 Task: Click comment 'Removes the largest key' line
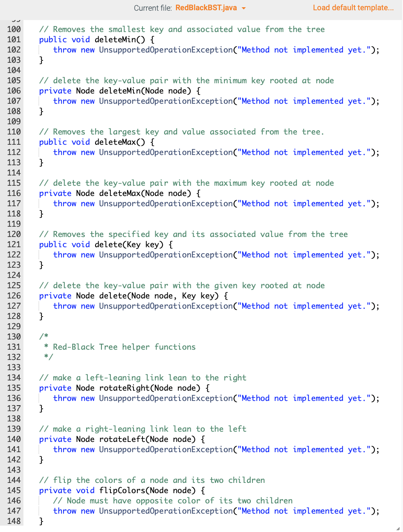(x=182, y=132)
